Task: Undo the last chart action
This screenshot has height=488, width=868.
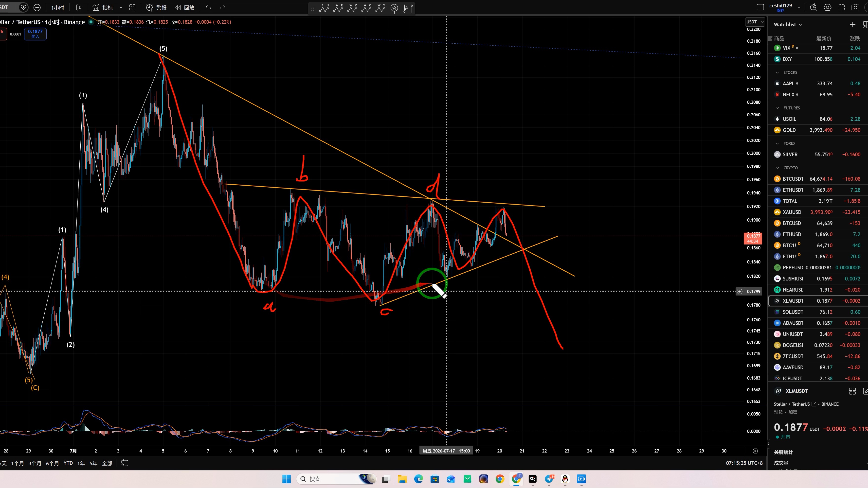Action: (208, 7)
